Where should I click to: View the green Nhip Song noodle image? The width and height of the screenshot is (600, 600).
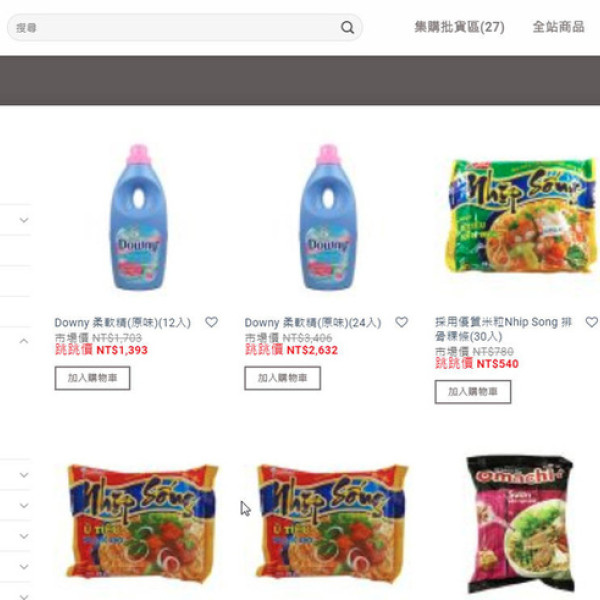(x=521, y=216)
